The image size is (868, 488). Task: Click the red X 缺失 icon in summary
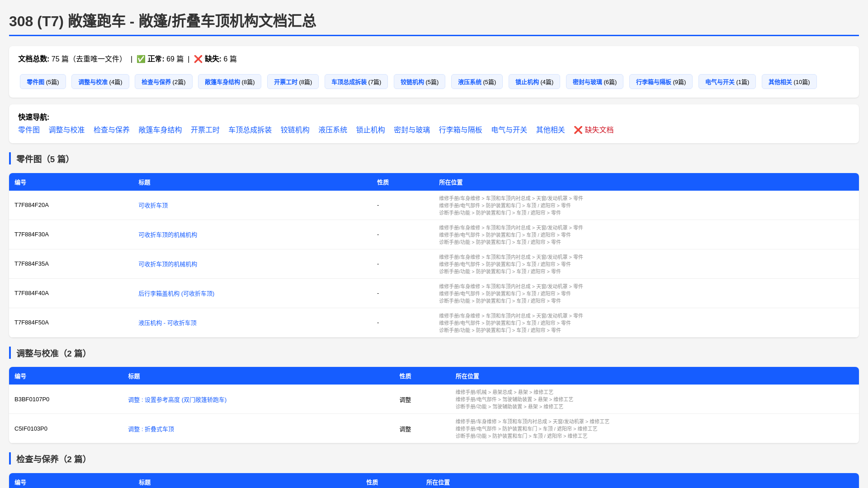point(198,59)
